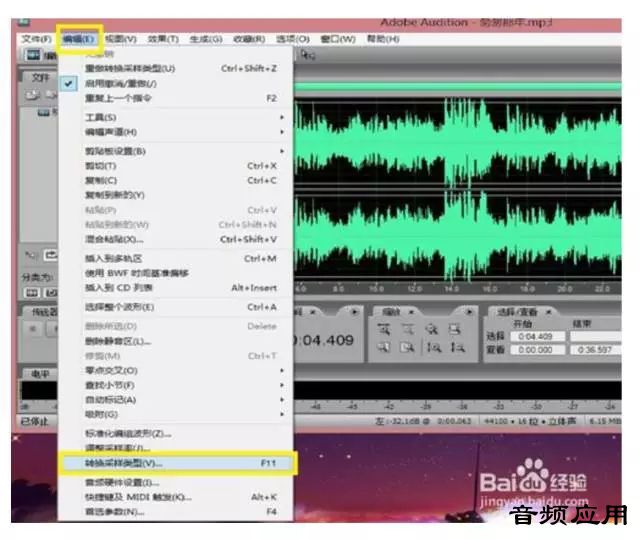Choose 重做转换采样类型(U) menu item
640x540 pixels.
tap(176, 69)
